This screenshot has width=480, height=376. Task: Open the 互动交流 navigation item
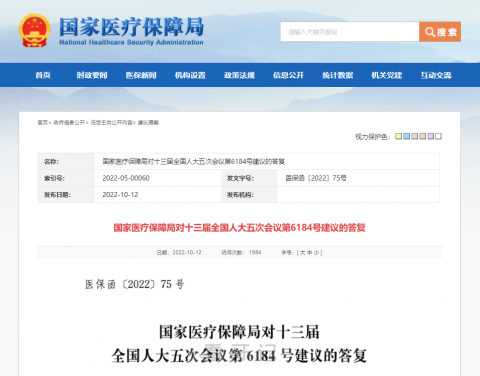(x=436, y=75)
